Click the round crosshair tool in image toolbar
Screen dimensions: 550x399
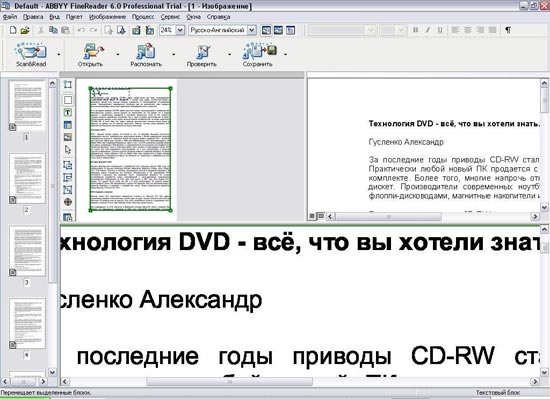point(68,202)
